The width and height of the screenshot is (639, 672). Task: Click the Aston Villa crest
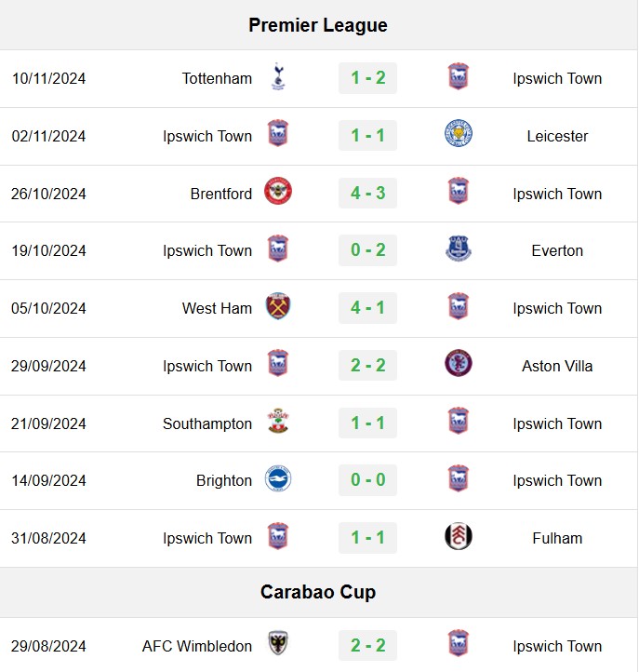pyautogui.click(x=459, y=363)
